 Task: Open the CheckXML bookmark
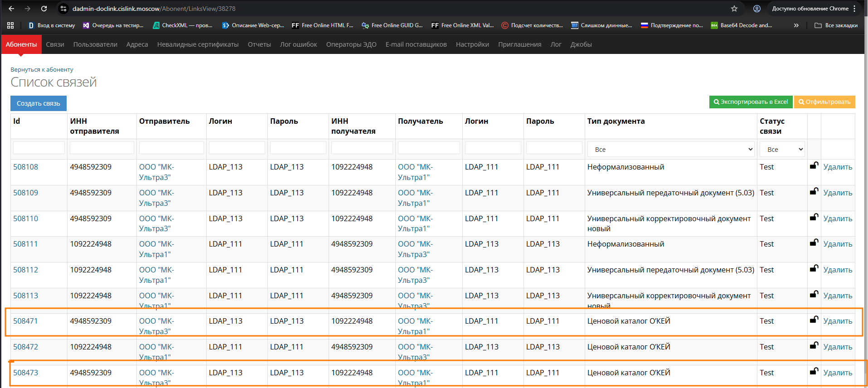point(183,25)
